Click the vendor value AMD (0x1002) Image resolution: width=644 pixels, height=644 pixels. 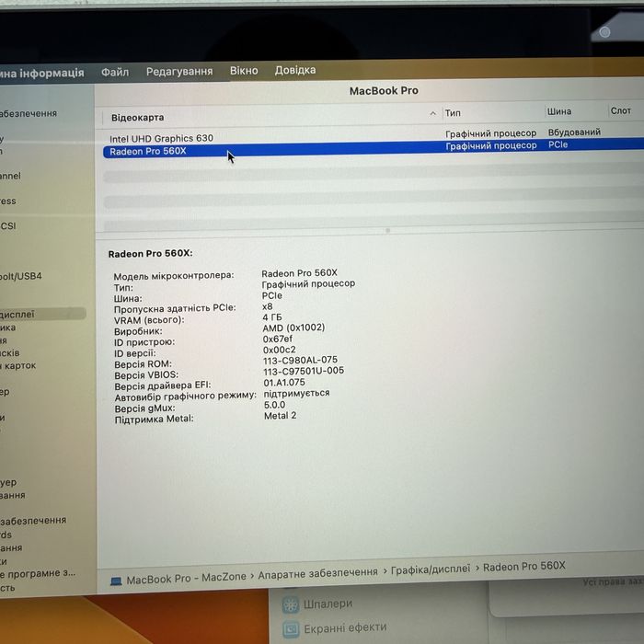[x=293, y=328]
